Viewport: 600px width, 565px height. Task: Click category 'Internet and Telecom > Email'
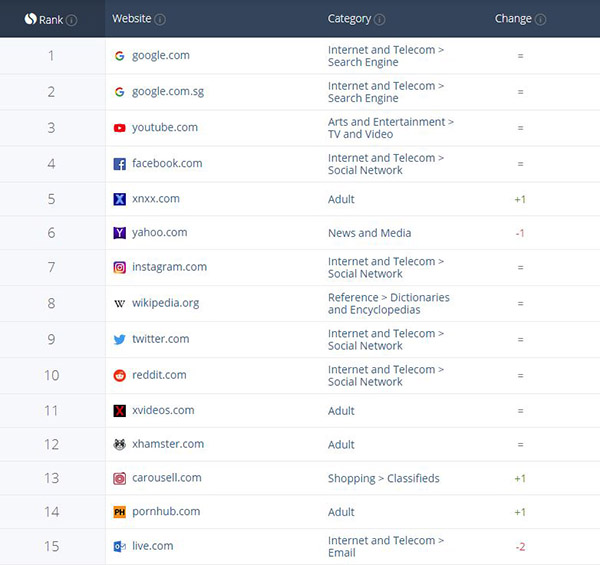click(x=386, y=547)
